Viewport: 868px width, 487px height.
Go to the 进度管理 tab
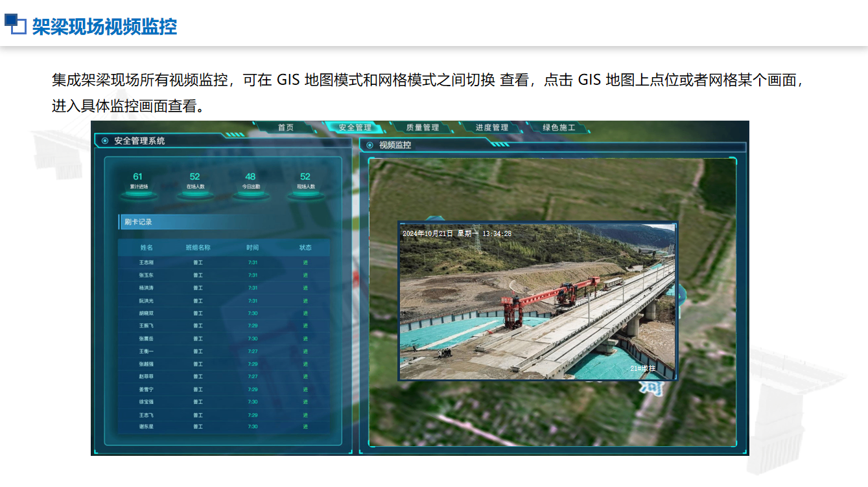click(492, 127)
